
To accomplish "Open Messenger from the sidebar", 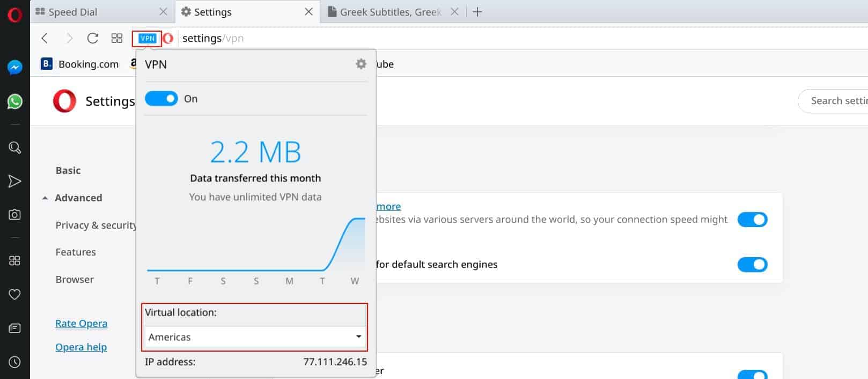I will (x=14, y=67).
